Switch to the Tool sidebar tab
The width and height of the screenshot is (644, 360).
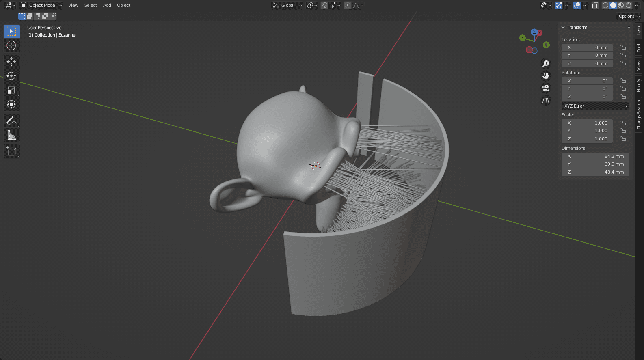639,48
